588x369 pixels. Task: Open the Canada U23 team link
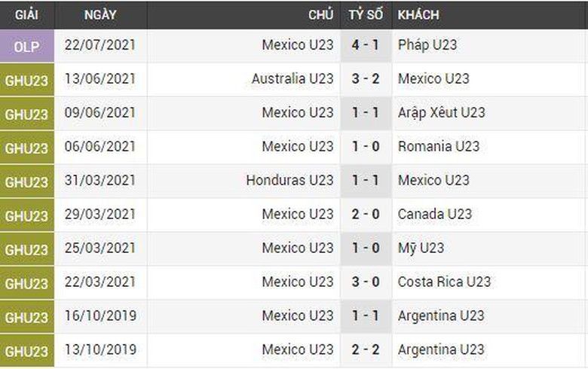(435, 215)
